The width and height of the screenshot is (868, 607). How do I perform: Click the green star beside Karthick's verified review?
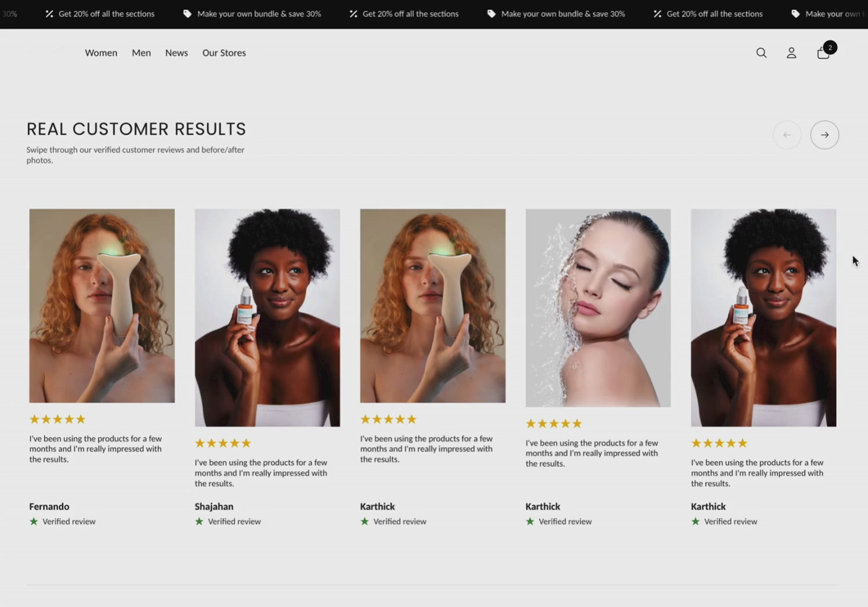point(365,521)
